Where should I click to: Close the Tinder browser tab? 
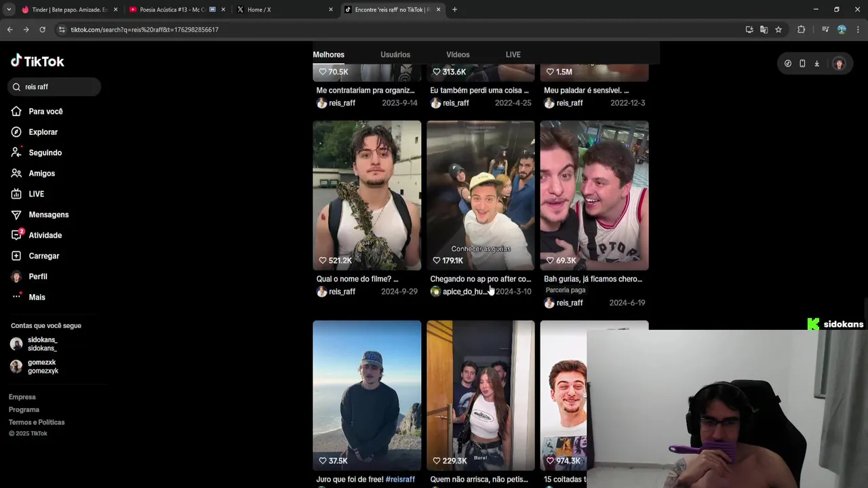coord(115,9)
